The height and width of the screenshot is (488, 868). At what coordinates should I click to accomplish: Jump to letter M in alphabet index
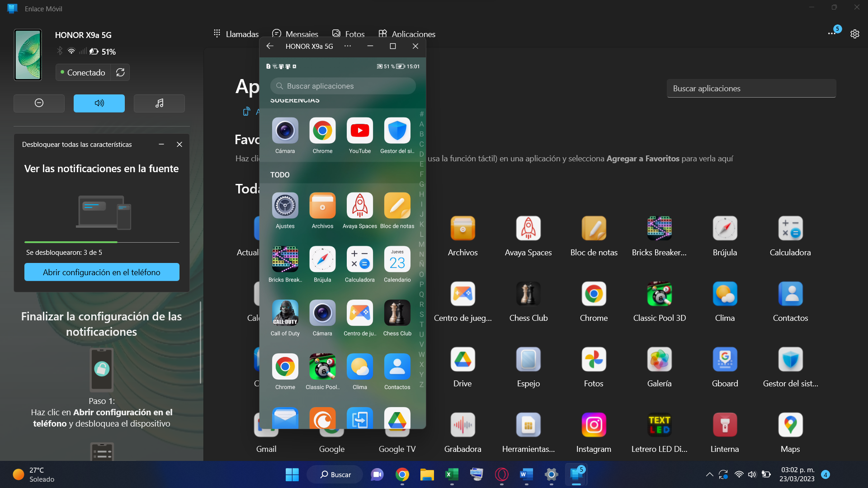(x=421, y=244)
